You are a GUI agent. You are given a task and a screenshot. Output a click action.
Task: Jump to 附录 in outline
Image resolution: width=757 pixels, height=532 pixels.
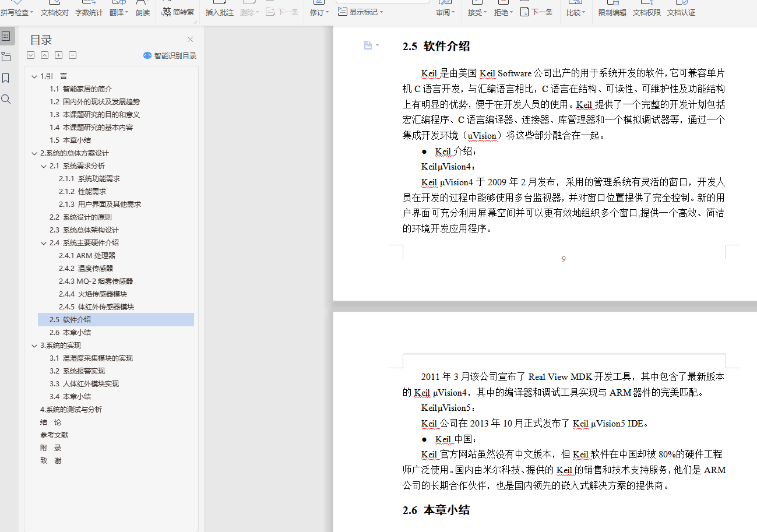pos(51,448)
